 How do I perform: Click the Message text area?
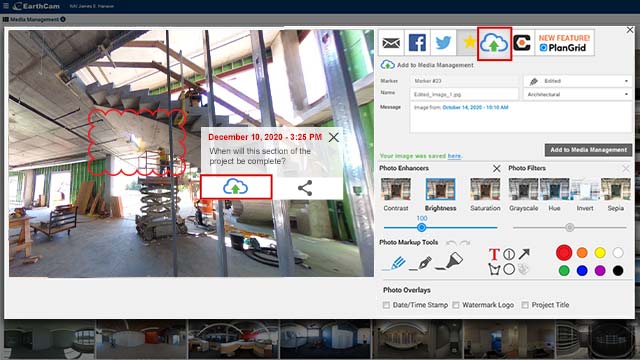[521, 117]
